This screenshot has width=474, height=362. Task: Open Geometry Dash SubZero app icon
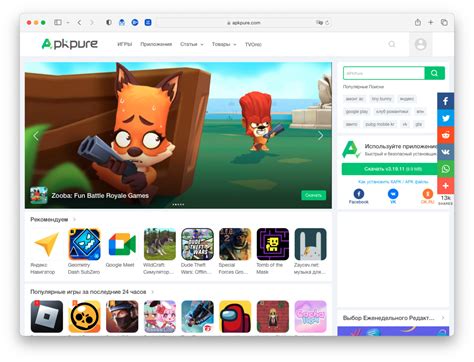coord(84,244)
